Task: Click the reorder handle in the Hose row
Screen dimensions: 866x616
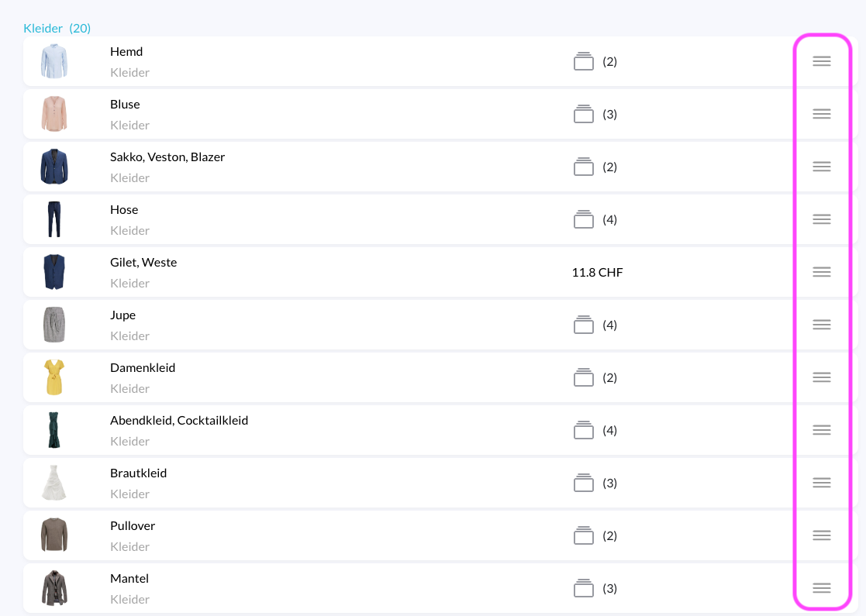Action: pyautogui.click(x=821, y=219)
